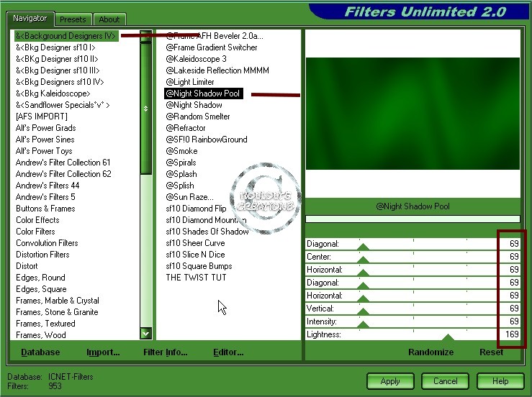Select Distortion Filters category
The height and width of the screenshot is (397, 532).
tap(42, 255)
